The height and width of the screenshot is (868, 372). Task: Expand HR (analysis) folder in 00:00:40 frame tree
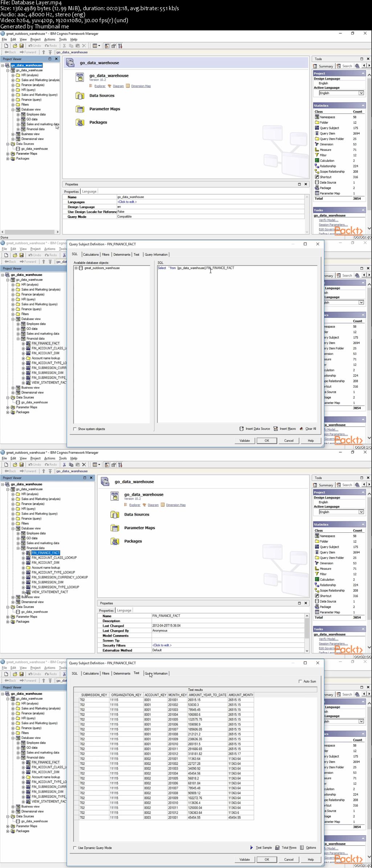[13, 75]
